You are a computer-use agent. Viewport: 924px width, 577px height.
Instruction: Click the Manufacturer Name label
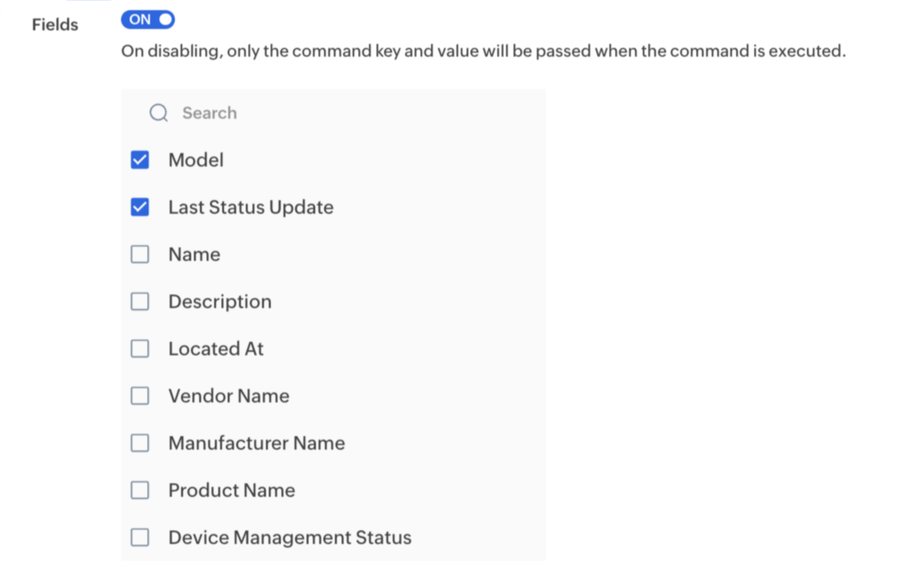coord(256,443)
